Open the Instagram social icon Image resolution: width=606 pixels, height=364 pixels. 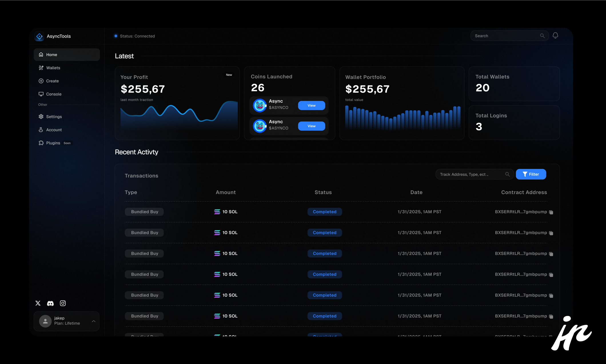[63, 303]
